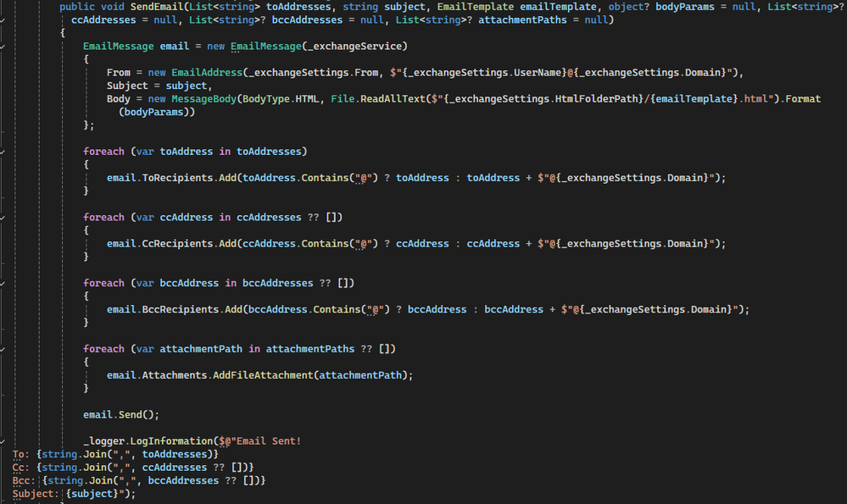847x504 pixels.
Task: Collapse the EmailMessage email initializer fold chevron
Action: tap(3, 47)
